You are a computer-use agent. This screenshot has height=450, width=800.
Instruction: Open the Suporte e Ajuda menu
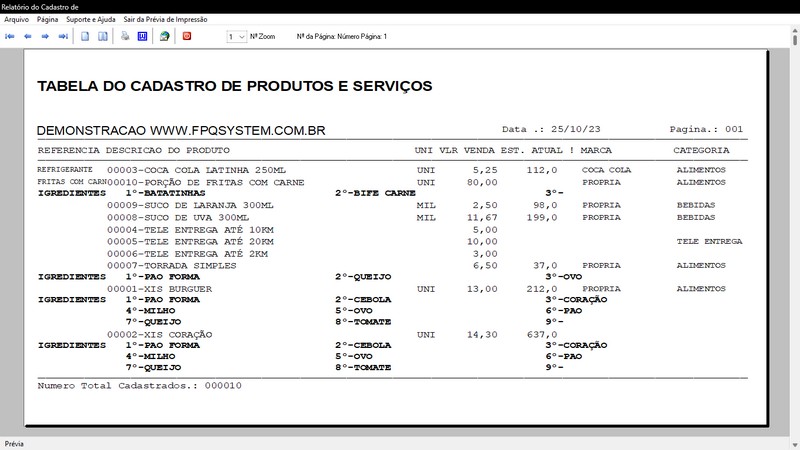[91, 19]
